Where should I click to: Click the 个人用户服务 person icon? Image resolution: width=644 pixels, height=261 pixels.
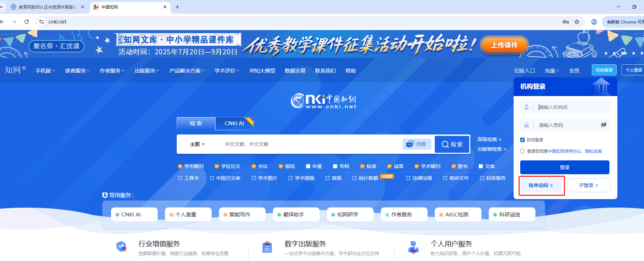[413, 247]
